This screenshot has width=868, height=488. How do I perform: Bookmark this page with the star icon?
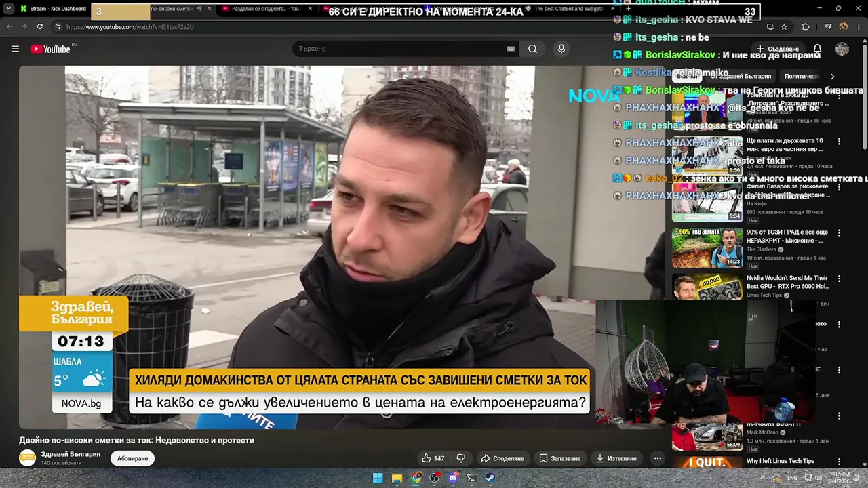pos(784,26)
